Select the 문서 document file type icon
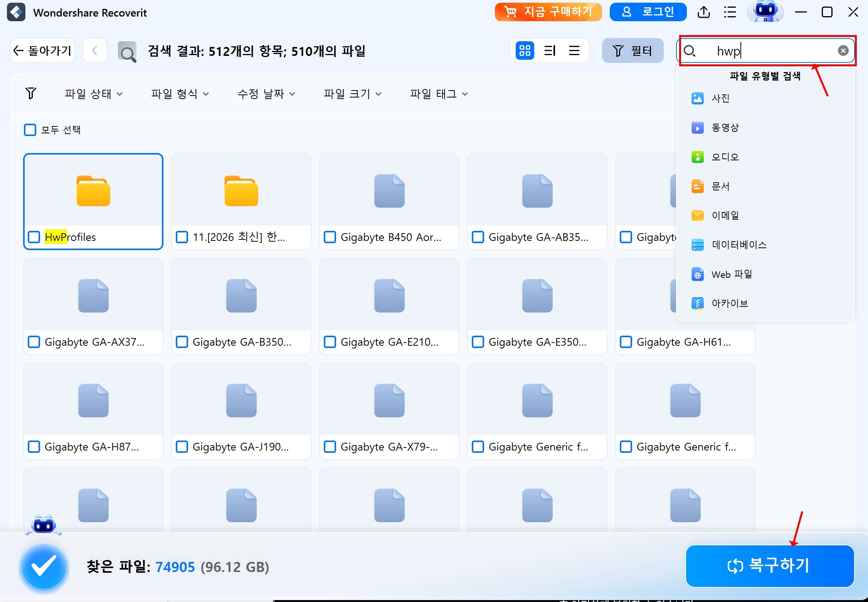868x602 pixels. [698, 186]
